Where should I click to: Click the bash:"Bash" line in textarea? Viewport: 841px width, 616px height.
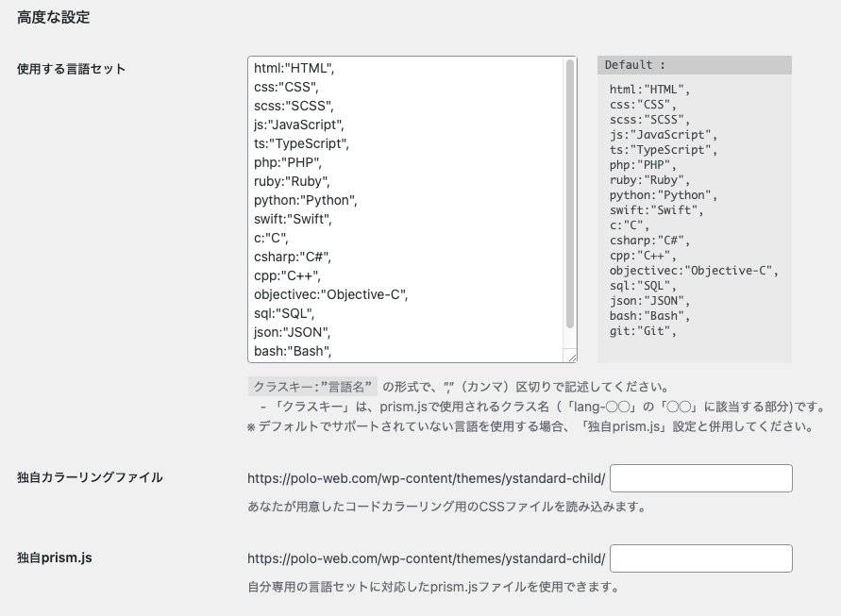294,351
